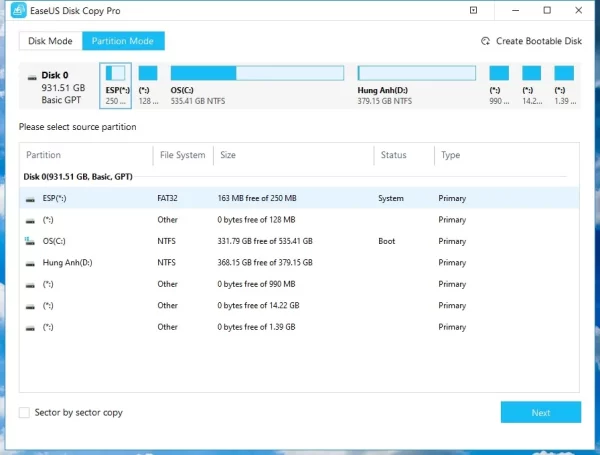The image size is (600, 455).
Task: Select the 1.39 GB partition block in map
Action: point(564,73)
